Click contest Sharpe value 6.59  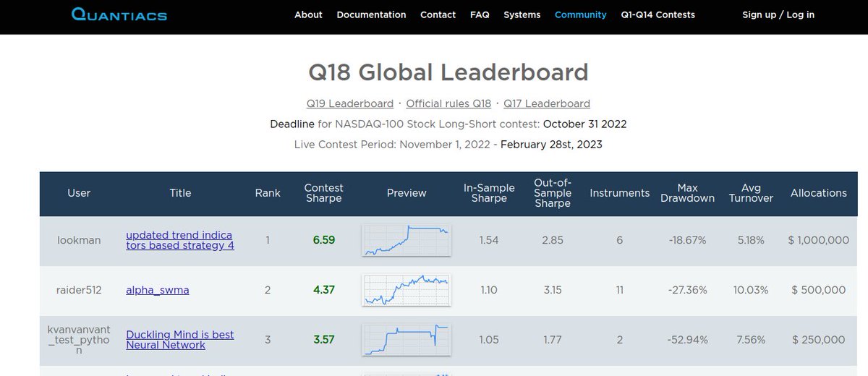click(324, 240)
